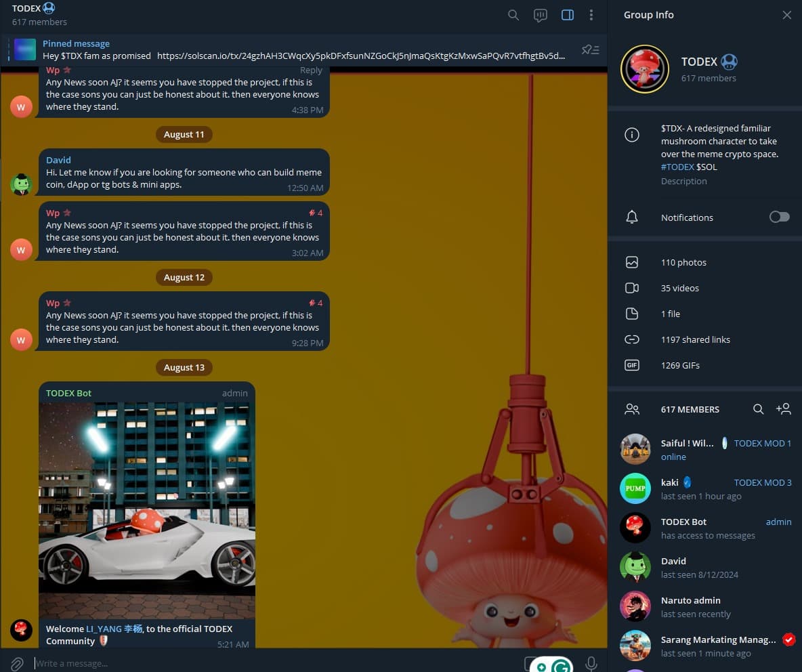Click Reply on the top Wp message
802x672 pixels.
(311, 70)
